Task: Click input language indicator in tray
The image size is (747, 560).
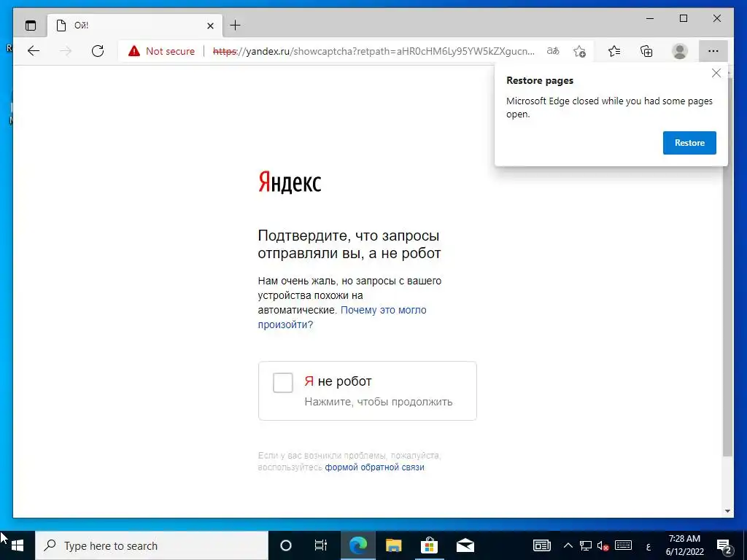Action: [649, 547]
